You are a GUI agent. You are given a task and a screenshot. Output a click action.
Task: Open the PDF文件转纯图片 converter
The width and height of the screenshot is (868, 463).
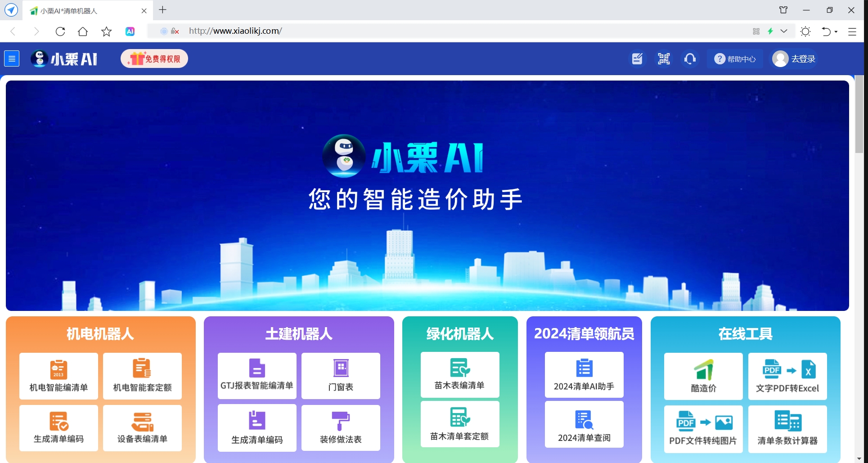click(703, 428)
